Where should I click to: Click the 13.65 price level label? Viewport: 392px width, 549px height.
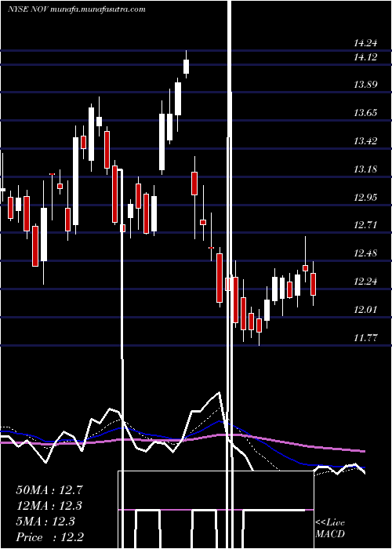(365, 113)
